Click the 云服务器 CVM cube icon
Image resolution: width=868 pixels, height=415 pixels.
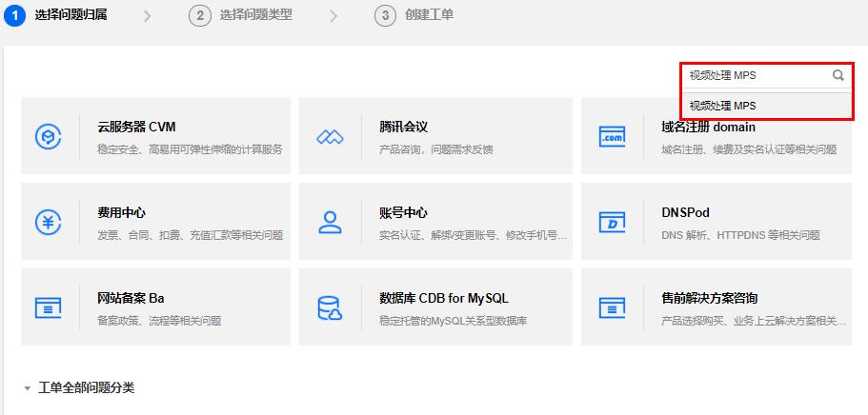coord(48,136)
